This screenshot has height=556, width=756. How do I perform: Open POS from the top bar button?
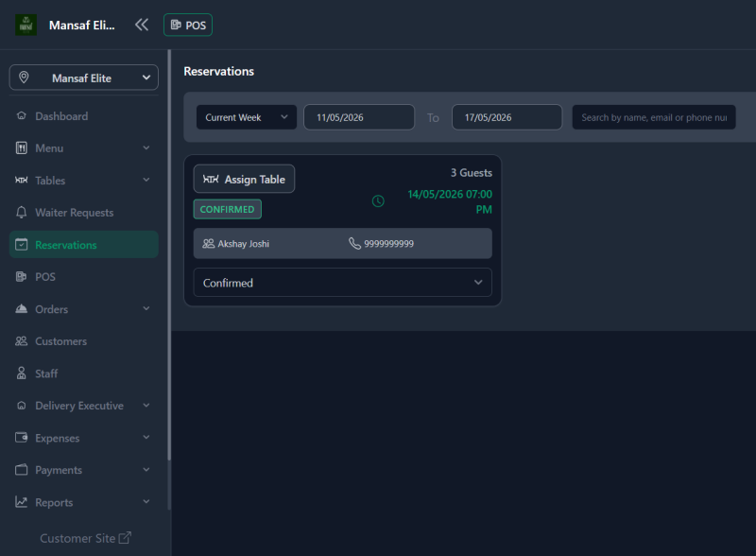click(188, 26)
